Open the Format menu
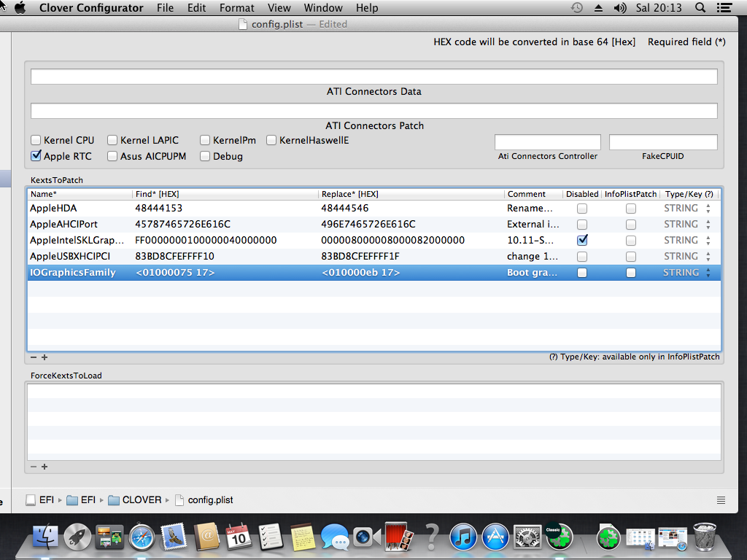This screenshot has height=560, width=747. pos(237,8)
